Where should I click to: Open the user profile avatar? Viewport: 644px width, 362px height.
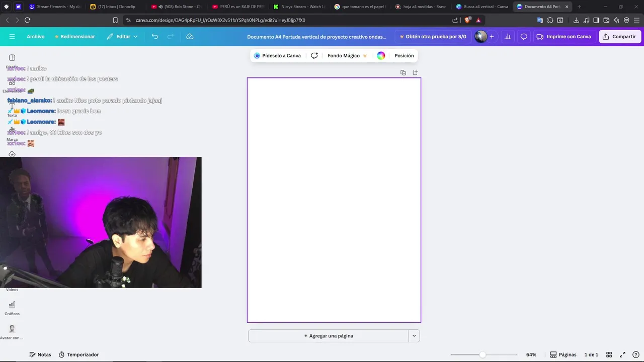(x=480, y=37)
